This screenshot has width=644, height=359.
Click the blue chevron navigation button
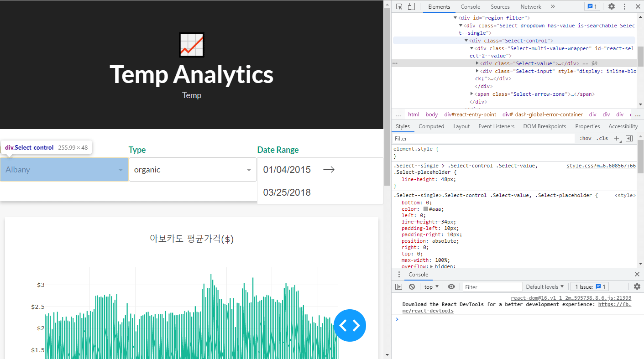(350, 325)
